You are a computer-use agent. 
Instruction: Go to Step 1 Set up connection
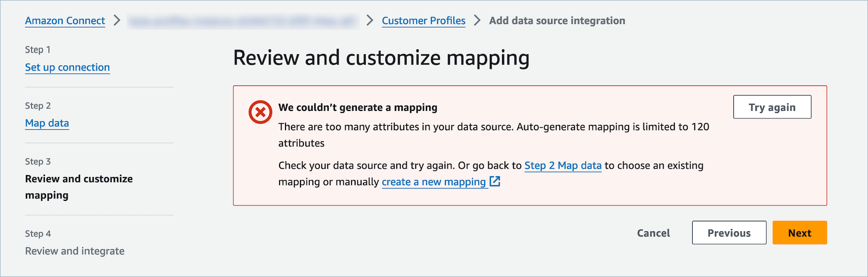[68, 67]
